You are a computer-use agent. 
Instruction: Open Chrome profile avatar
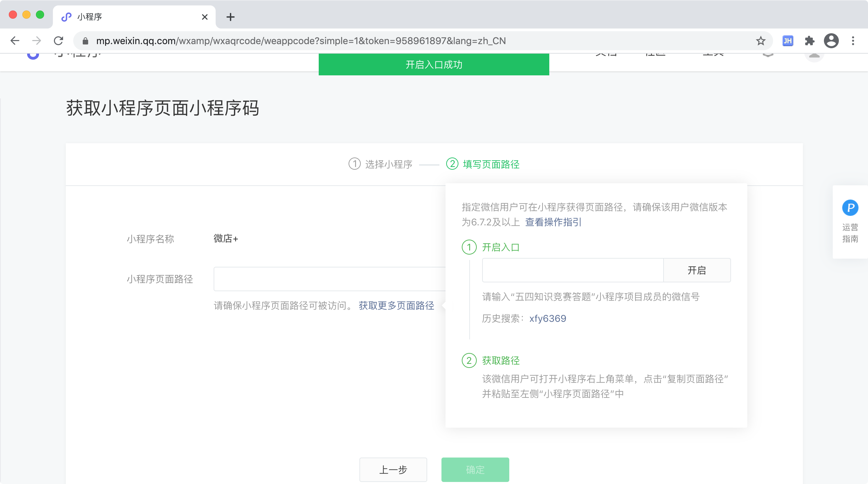click(x=831, y=41)
